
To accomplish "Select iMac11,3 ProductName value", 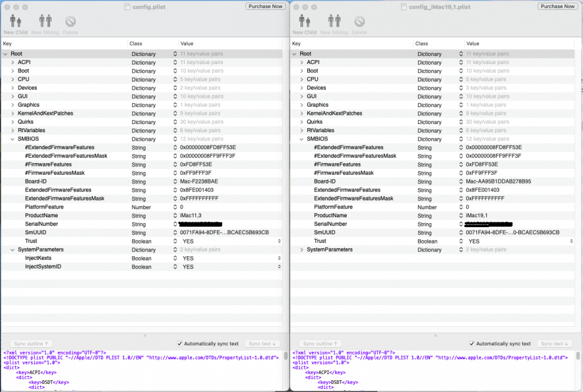I will point(191,216).
